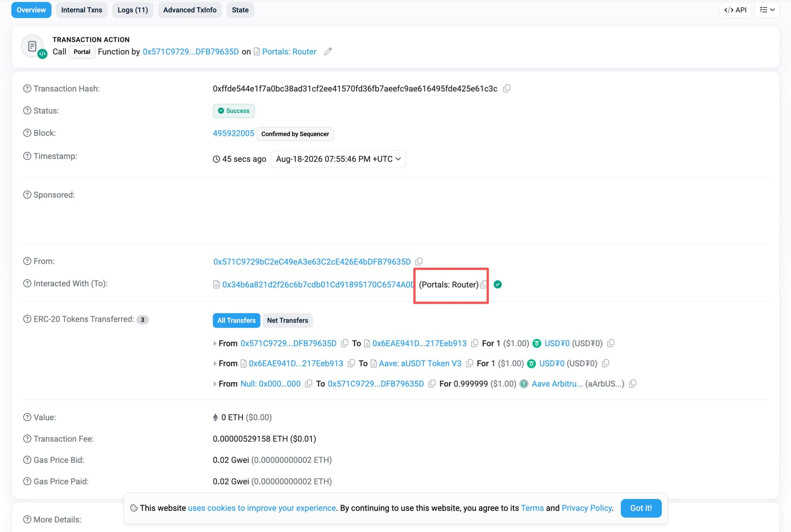Screen dimensions: 791x532
Task: Open the Terms link in cookie banner
Action: [532, 508]
